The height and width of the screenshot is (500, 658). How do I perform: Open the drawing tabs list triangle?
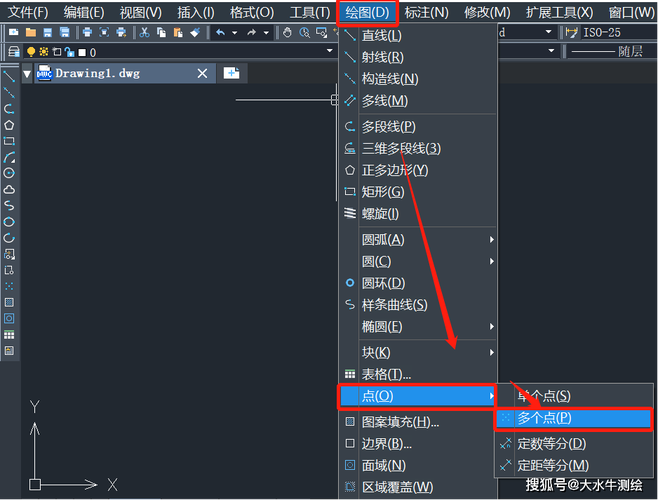tap(27, 74)
